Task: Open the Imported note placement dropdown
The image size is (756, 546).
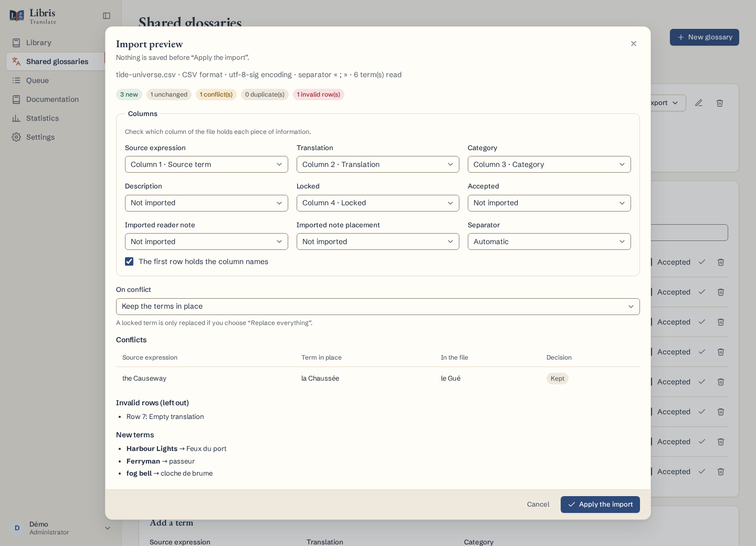Action: tap(378, 241)
